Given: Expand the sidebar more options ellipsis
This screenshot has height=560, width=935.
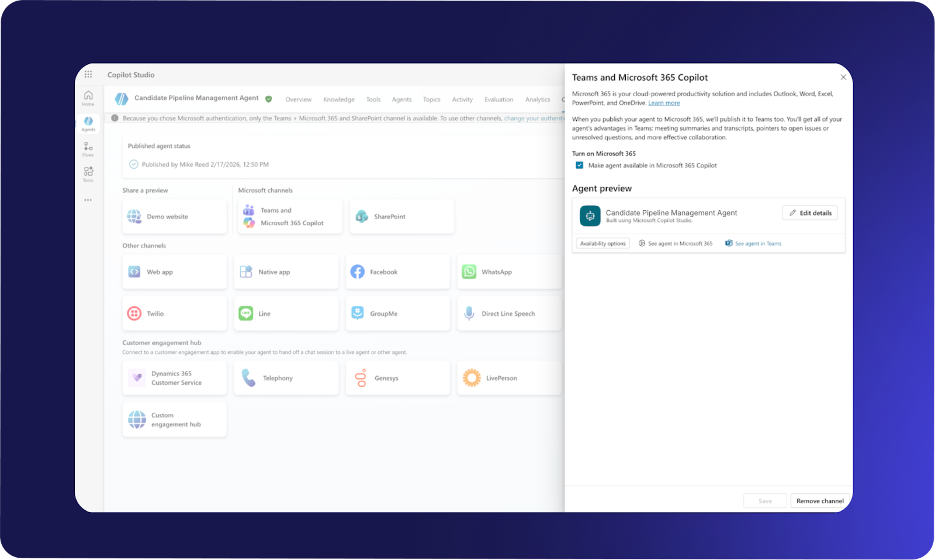Looking at the screenshot, I should click(x=88, y=200).
